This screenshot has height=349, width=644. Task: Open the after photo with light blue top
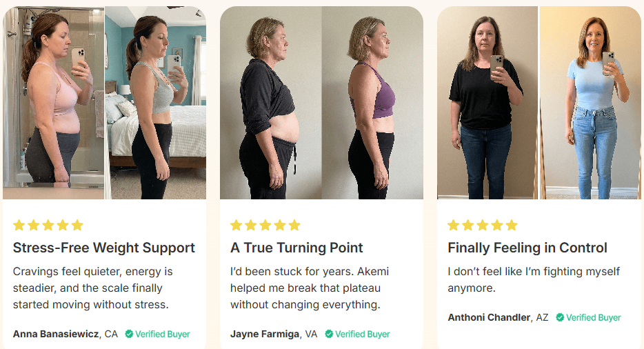pyautogui.click(x=590, y=103)
